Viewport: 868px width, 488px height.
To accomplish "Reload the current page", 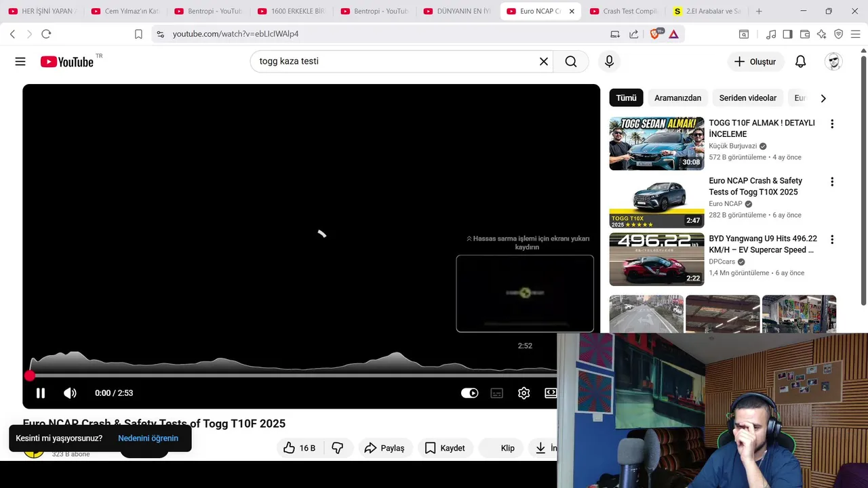I will 46,34.
